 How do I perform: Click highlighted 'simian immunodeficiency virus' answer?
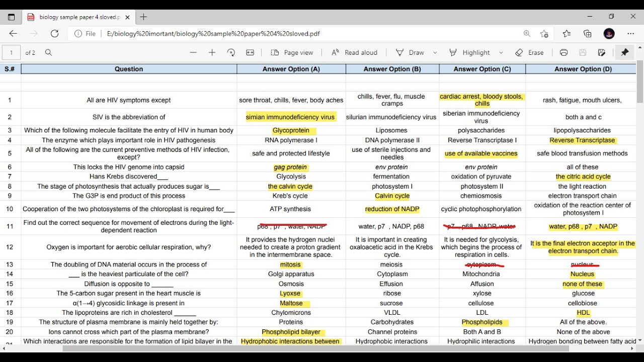coord(290,117)
